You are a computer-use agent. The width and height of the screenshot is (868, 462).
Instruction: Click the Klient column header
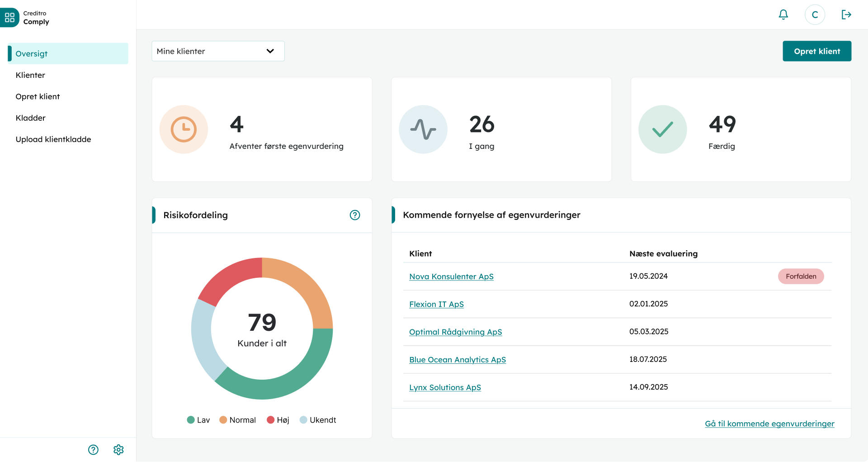[x=420, y=253]
